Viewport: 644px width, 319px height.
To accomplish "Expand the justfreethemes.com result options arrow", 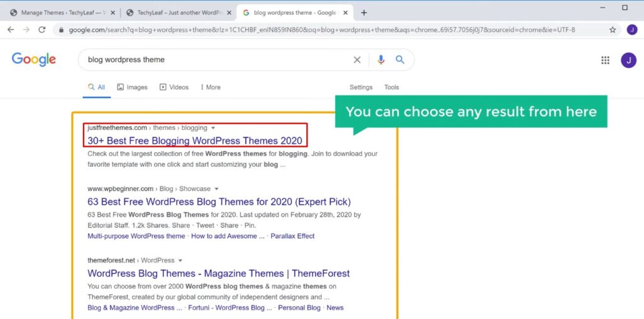I will [x=213, y=128].
